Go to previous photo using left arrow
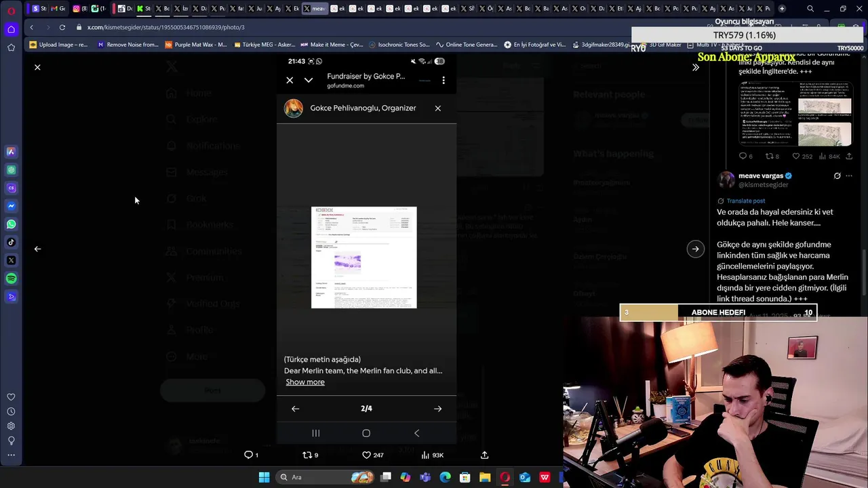This screenshot has height=488, width=868. [x=37, y=249]
